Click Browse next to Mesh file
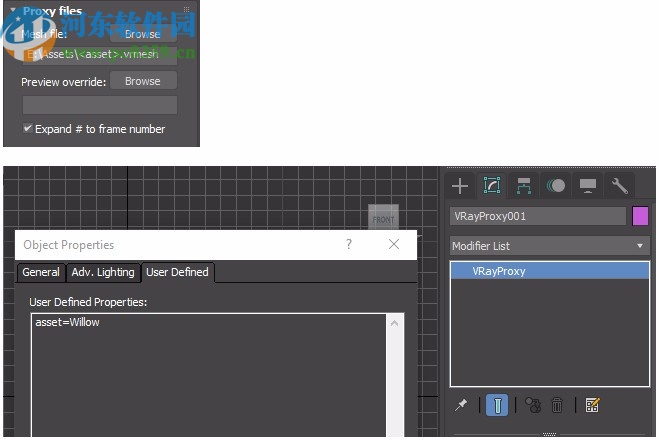This screenshot has height=440, width=659. tap(143, 34)
